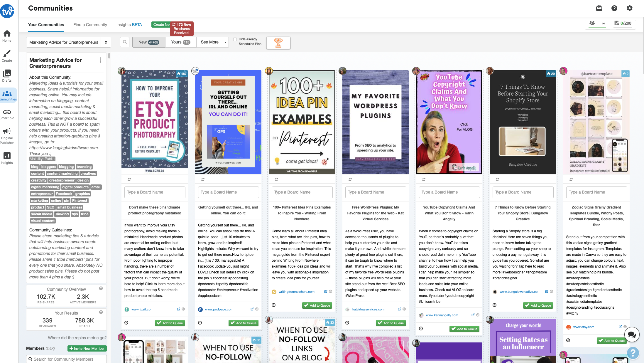Click the search magnifier next to New

(x=125, y=42)
